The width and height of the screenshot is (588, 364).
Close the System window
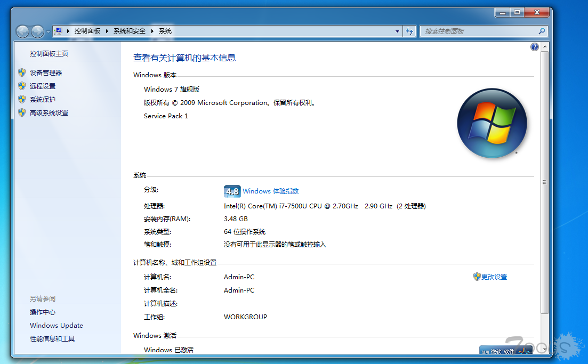(537, 12)
